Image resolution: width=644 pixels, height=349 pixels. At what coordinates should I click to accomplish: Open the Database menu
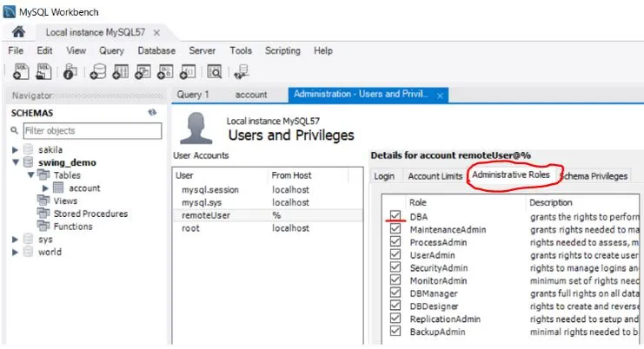point(156,50)
